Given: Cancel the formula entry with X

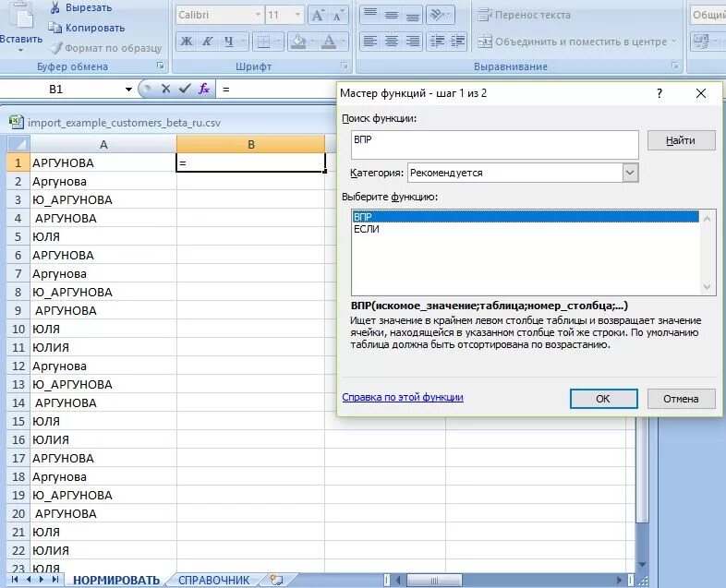Looking at the screenshot, I should (x=165, y=89).
